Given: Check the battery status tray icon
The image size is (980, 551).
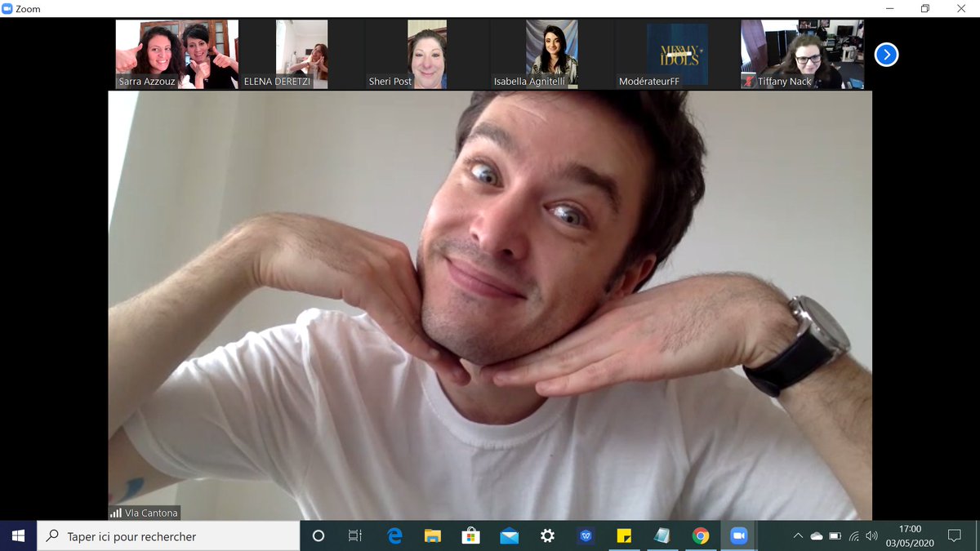Looking at the screenshot, I should pos(835,536).
